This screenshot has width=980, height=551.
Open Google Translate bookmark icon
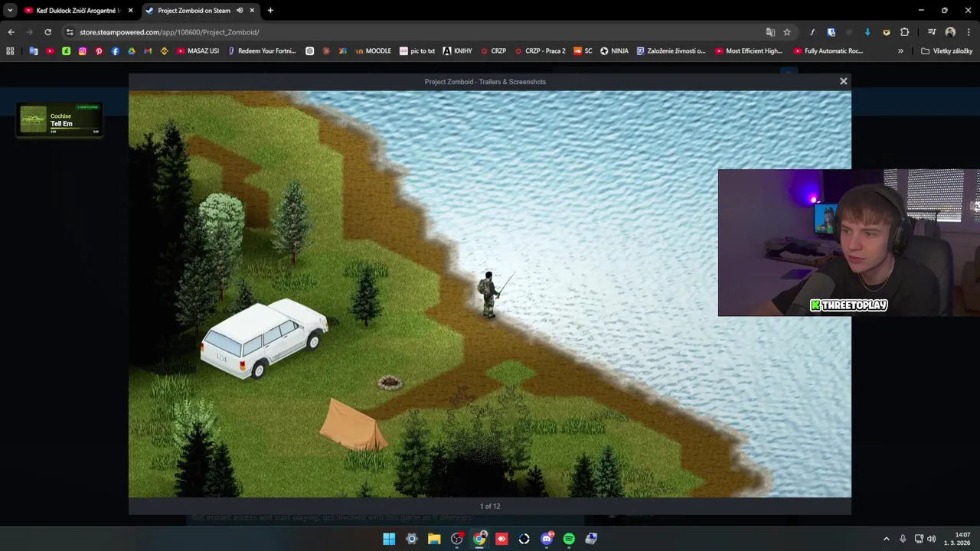[34, 51]
